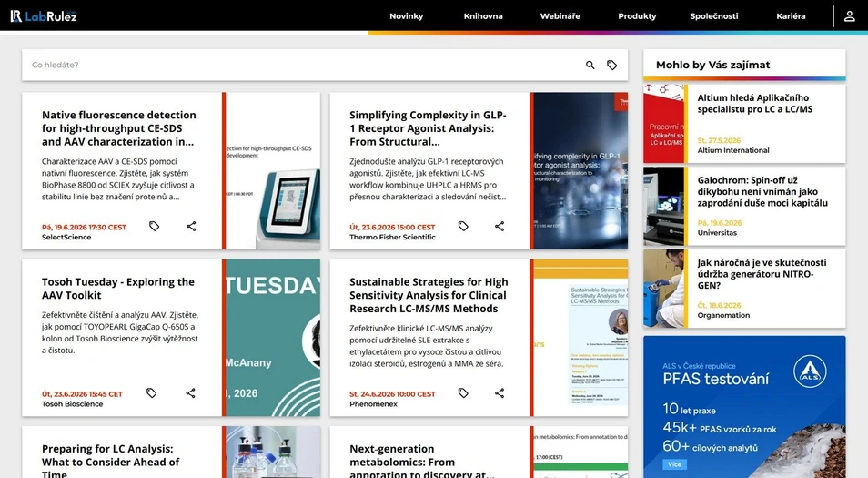Image resolution: width=868 pixels, height=478 pixels.
Task: Click the Altium International source label
Action: coord(733,150)
